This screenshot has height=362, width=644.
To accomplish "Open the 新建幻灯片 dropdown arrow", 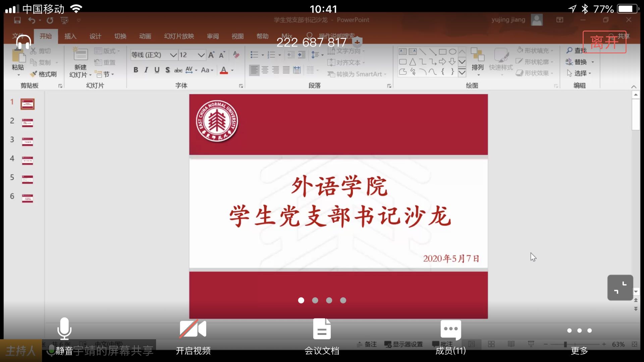I will [x=90, y=75].
